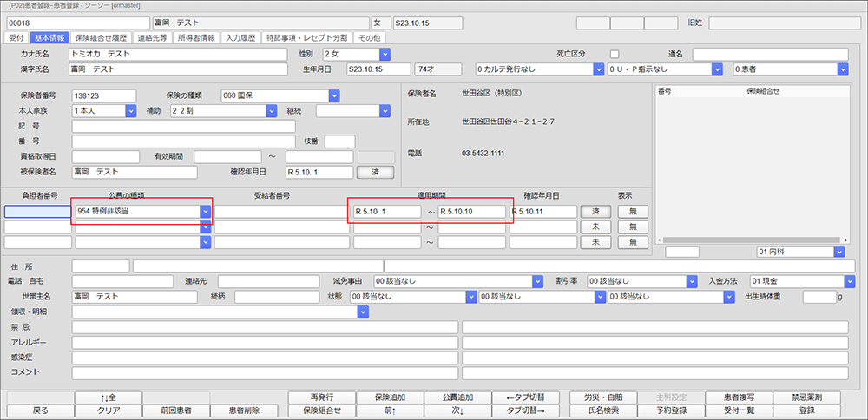868x420 pixels.
Task: Open the 性別 dropdown
Action: [x=385, y=54]
